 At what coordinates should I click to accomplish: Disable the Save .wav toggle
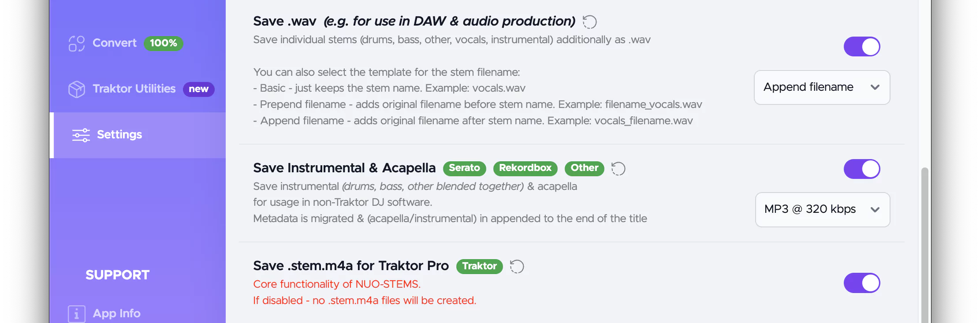[x=862, y=47]
